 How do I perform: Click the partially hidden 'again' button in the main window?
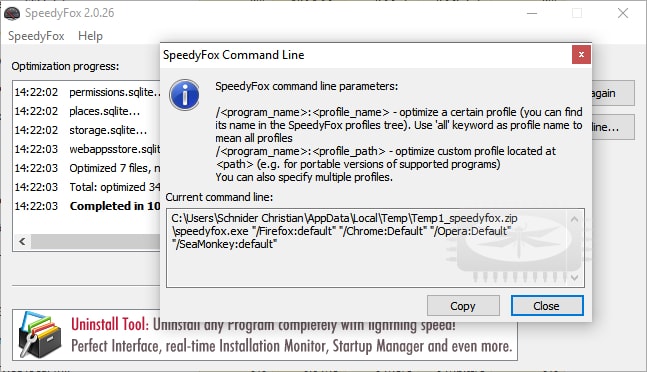[x=613, y=93]
